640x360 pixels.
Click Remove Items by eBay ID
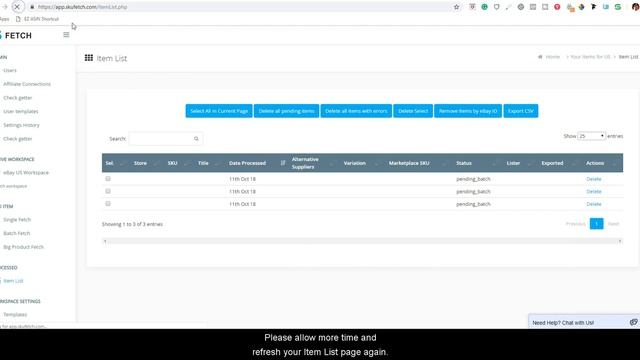click(468, 111)
